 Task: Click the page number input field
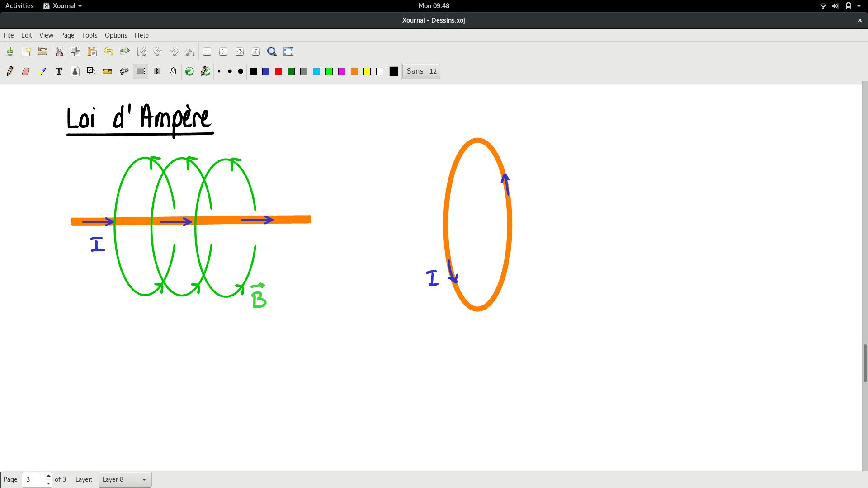tap(33, 479)
